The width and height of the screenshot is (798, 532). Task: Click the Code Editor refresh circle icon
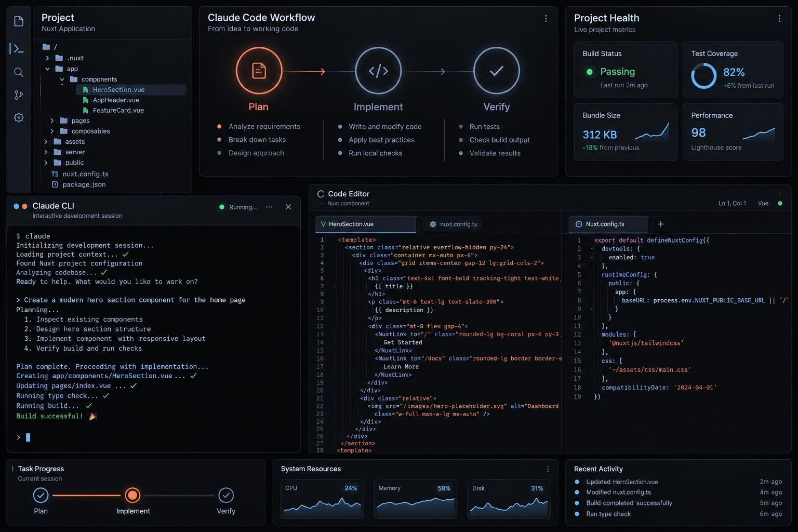(321, 194)
